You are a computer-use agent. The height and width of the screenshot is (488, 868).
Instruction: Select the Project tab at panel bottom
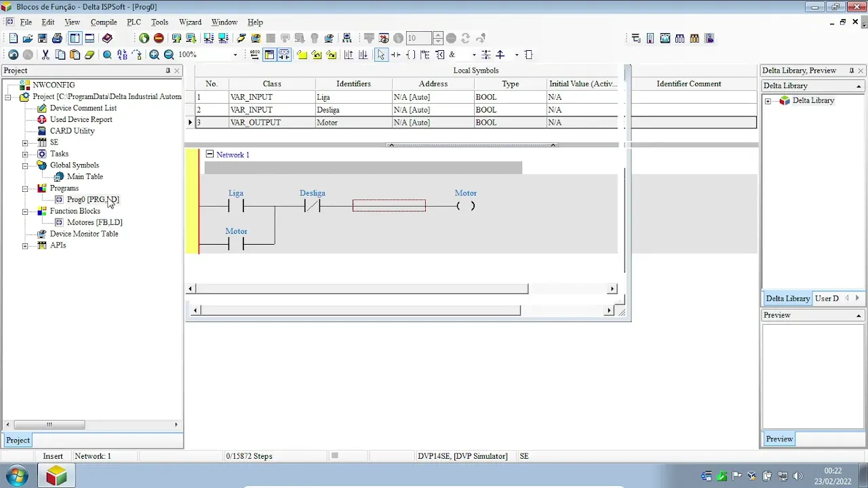click(x=18, y=440)
